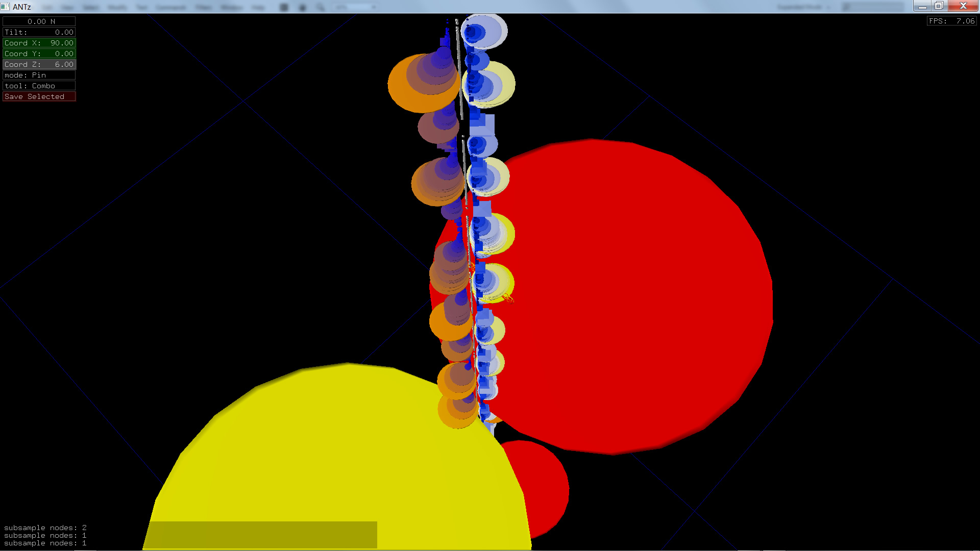Minimize the ANTz window
The width and height of the screenshot is (980, 551).
922,6
